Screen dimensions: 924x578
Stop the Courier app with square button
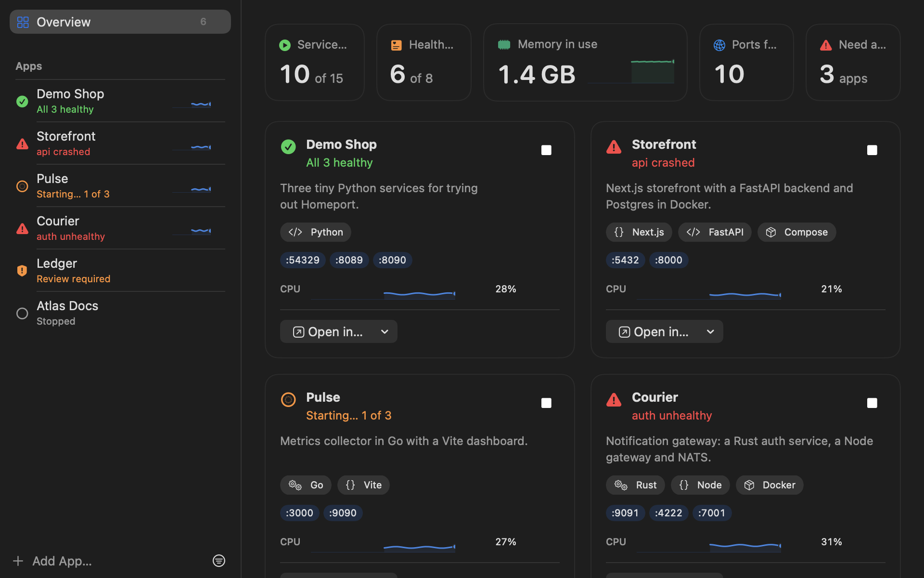(872, 403)
